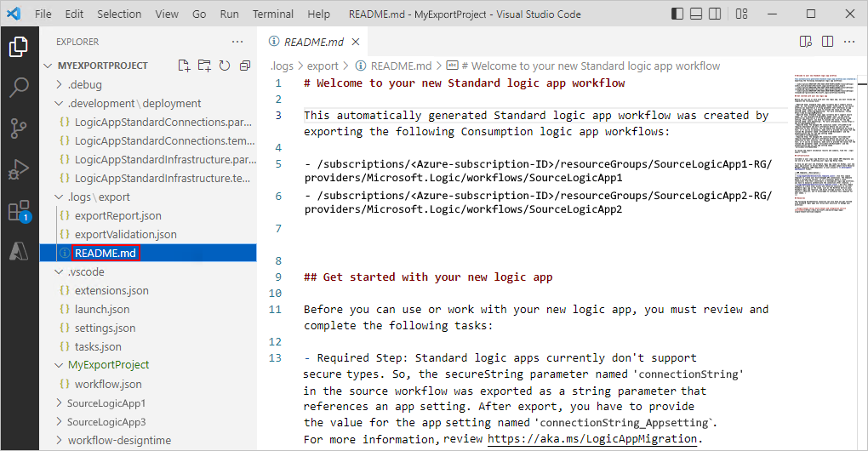Open the Extensions view with badge
The width and height of the screenshot is (868, 451).
coord(19,211)
